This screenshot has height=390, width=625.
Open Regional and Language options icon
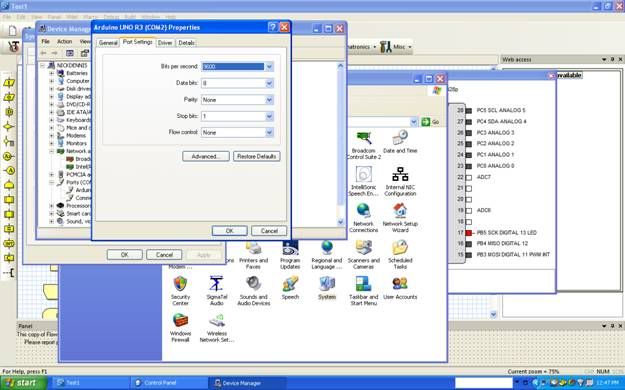point(327,255)
